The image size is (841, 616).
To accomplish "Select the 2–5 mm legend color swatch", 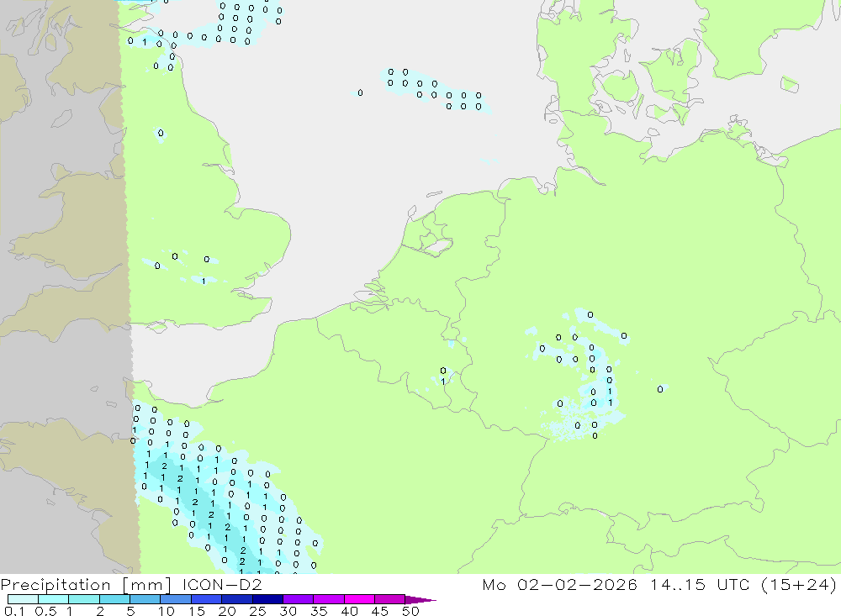I will [114, 599].
